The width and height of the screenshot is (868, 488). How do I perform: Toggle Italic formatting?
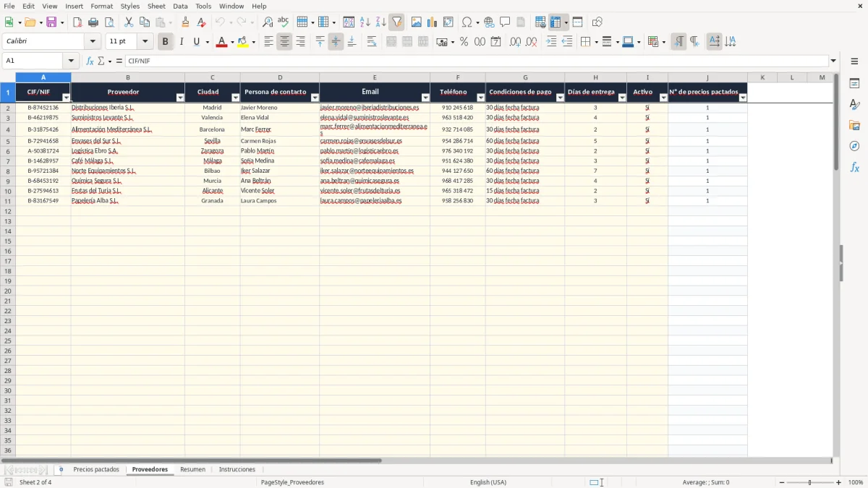click(181, 42)
